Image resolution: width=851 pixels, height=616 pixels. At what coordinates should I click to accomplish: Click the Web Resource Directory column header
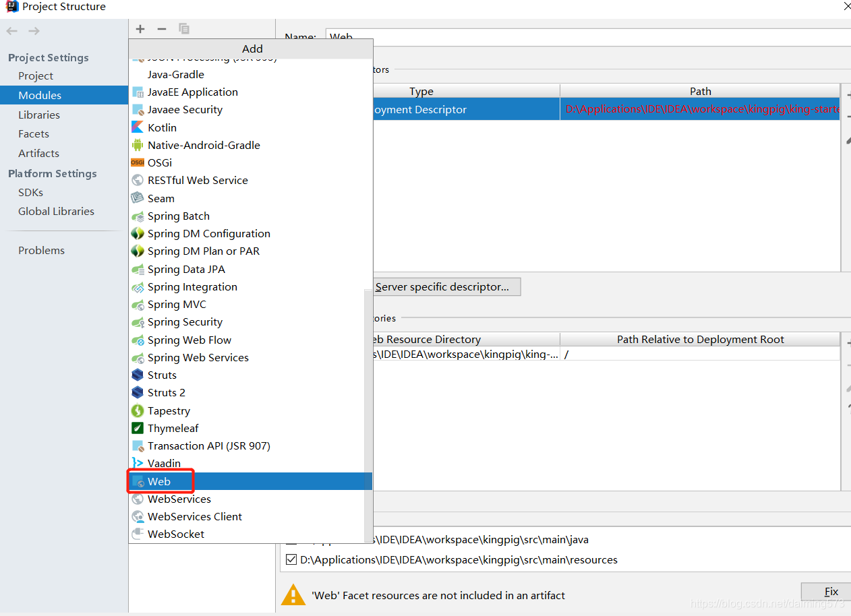pos(465,339)
